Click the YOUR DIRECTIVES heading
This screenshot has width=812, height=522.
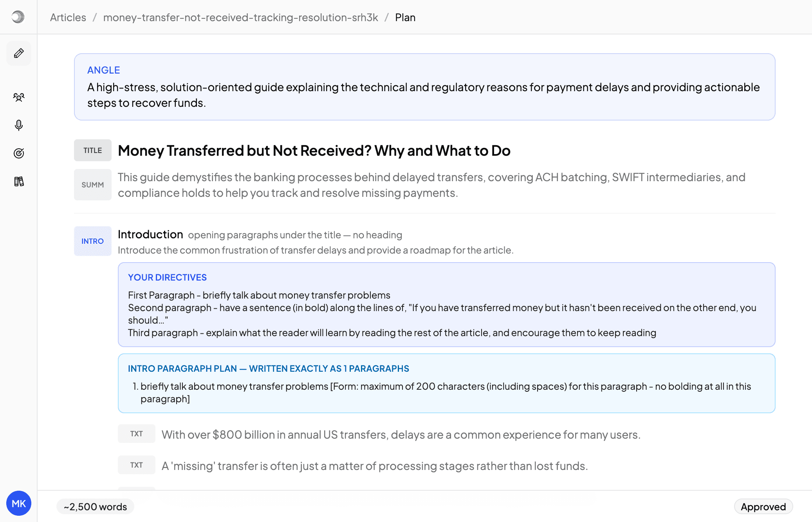[x=167, y=277]
